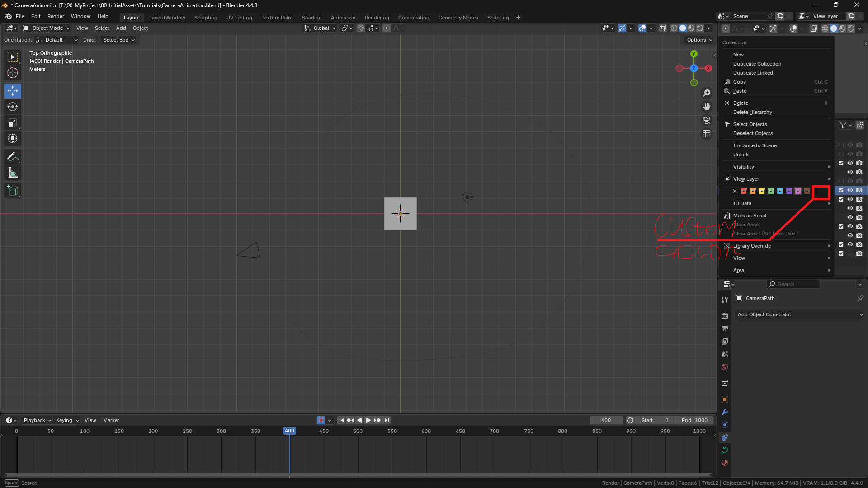Choose the Rotate tool
This screenshot has width=868, height=488.
point(13,107)
